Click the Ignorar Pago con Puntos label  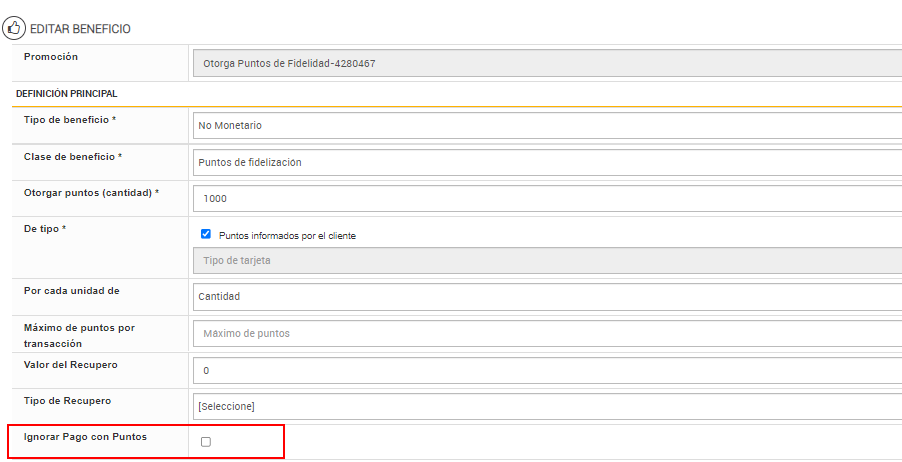coord(85,437)
